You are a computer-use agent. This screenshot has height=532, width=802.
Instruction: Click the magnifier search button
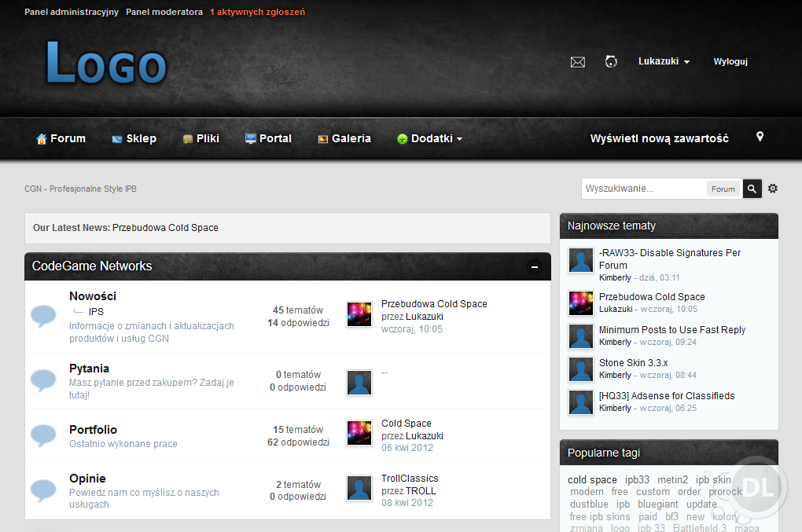752,189
